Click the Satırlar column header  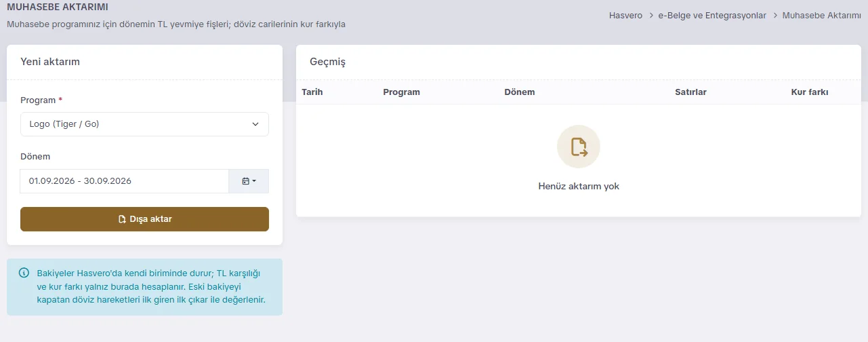(x=690, y=92)
